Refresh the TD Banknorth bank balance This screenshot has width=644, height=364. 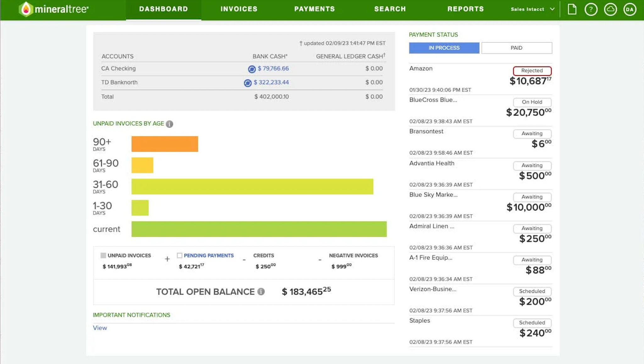coord(247,83)
